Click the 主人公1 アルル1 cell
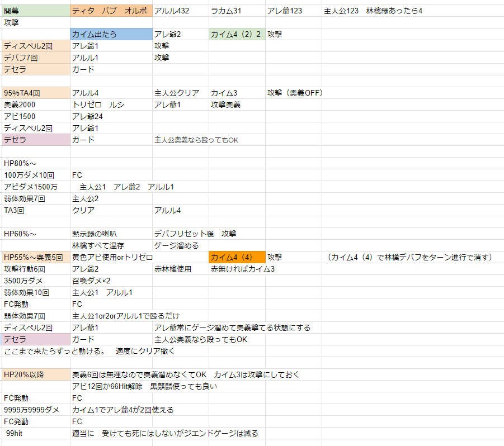Screen dimensions: 504x446 pos(111,292)
